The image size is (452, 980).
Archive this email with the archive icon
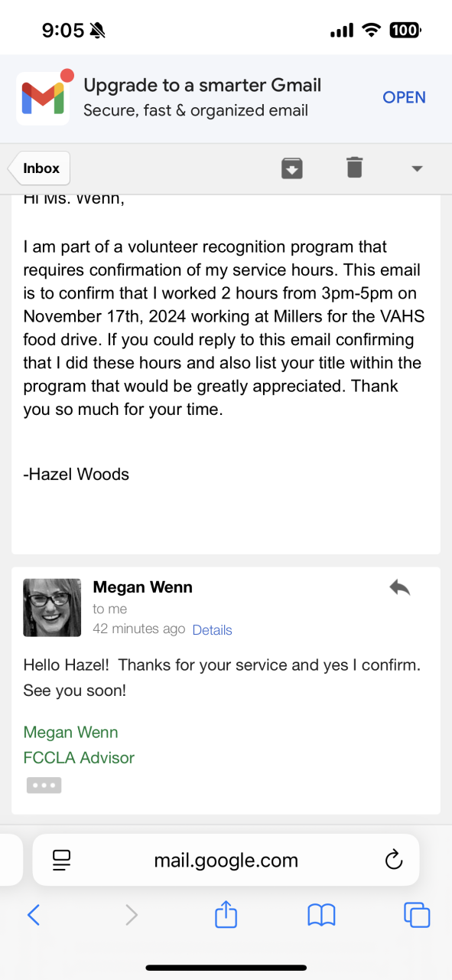tap(292, 168)
